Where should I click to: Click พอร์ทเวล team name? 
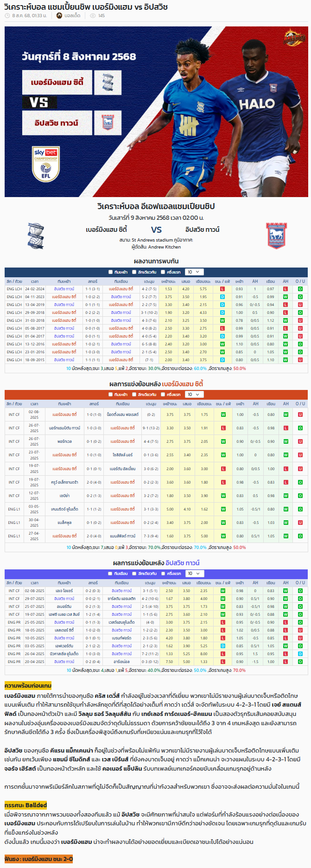point(64,441)
